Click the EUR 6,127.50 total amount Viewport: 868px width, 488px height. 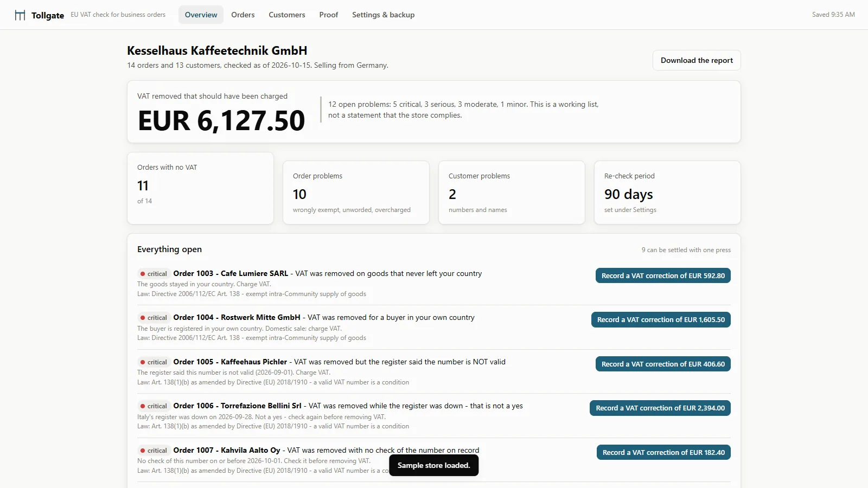221,120
